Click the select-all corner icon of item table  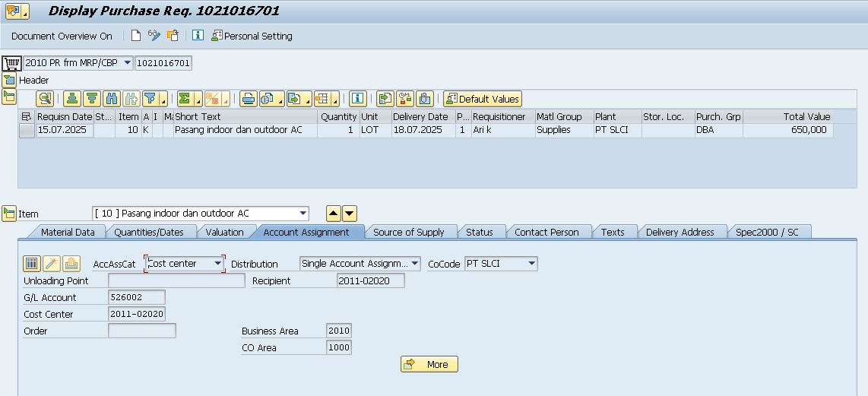pyautogui.click(x=27, y=117)
